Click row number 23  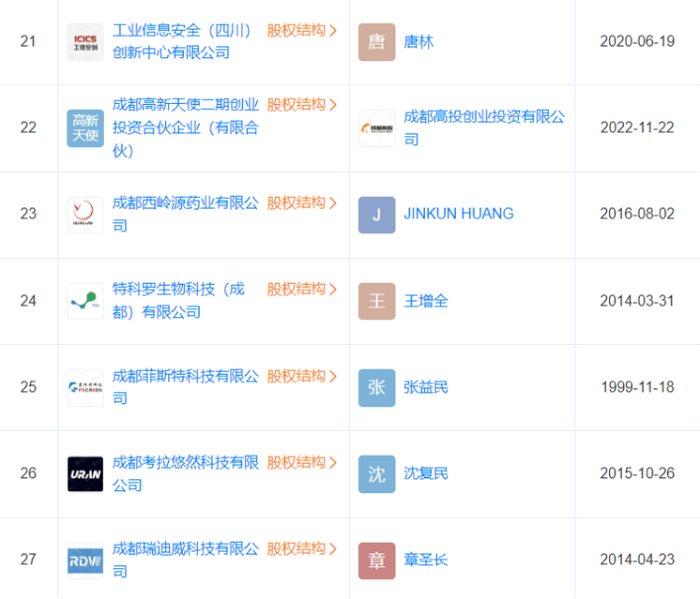28,214
